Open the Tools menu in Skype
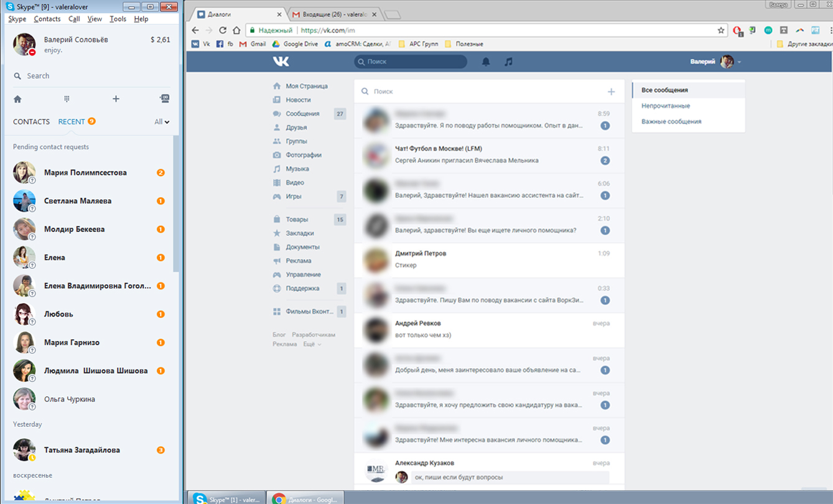Screen dimensions: 833x504 pos(118,19)
